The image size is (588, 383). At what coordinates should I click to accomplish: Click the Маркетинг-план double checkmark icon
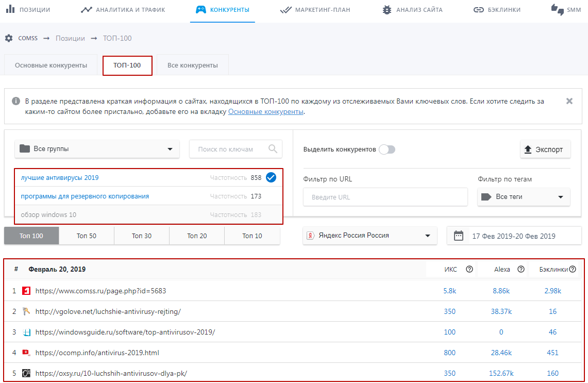(285, 10)
